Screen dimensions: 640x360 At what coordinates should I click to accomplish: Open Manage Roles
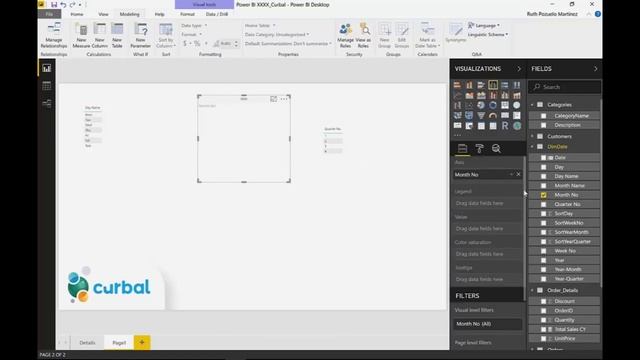coord(345,36)
